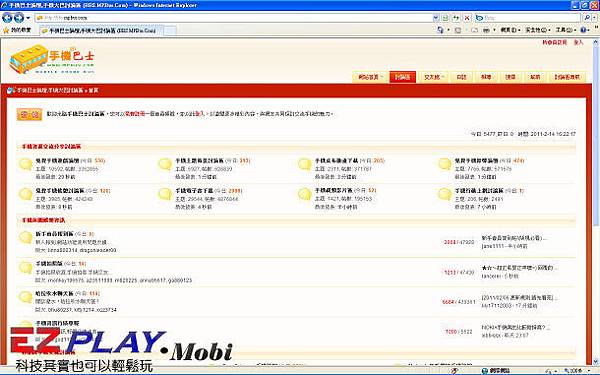Viewport: 600px width, 375px height.
Task: Click the RSS feeds icon in command bar
Action: tap(458, 30)
